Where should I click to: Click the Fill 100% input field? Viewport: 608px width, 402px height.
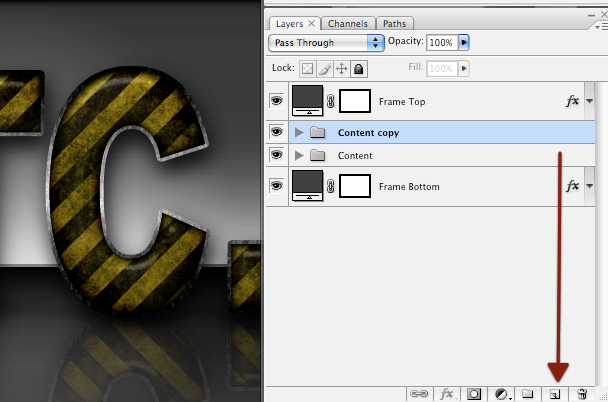tap(442, 69)
